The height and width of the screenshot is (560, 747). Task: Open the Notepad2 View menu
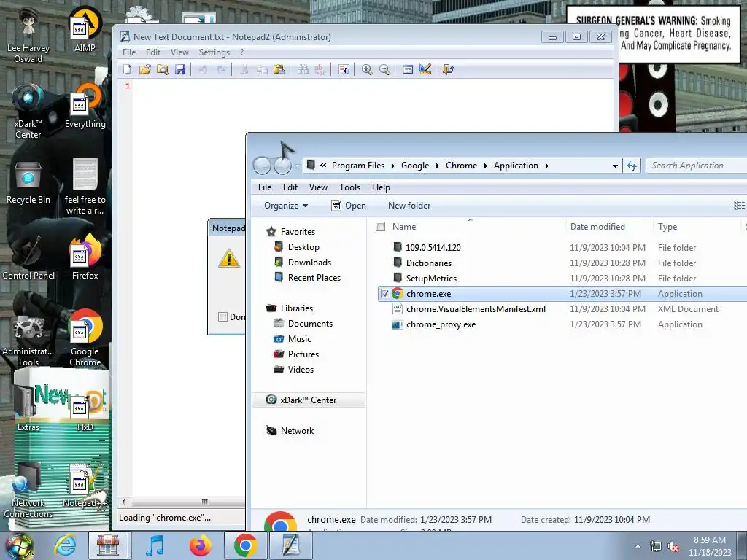tap(179, 52)
